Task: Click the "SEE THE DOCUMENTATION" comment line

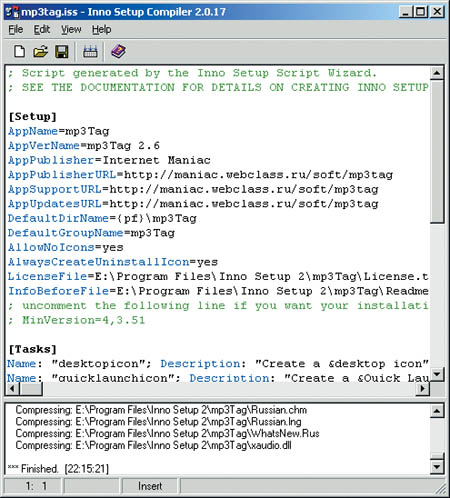Action: [x=218, y=88]
